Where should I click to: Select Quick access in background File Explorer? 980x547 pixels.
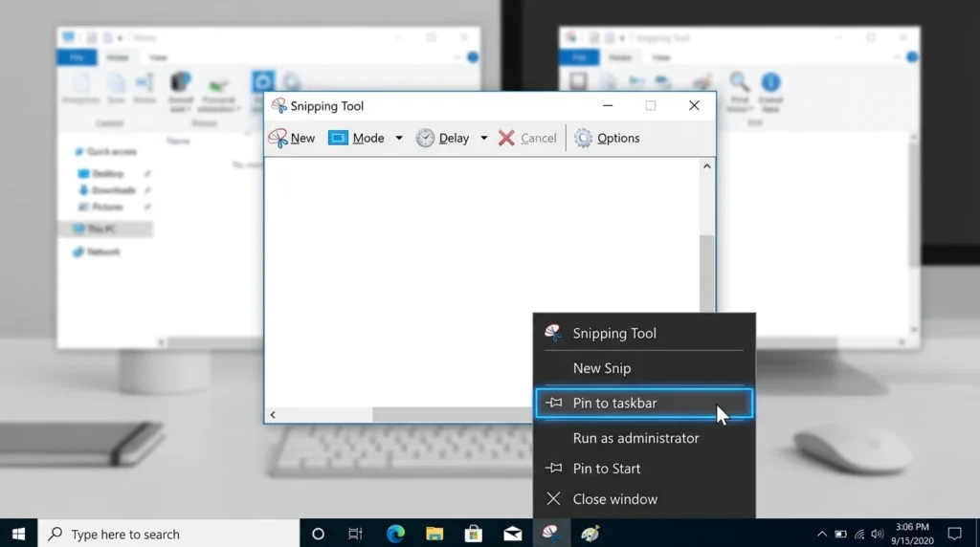[105, 152]
